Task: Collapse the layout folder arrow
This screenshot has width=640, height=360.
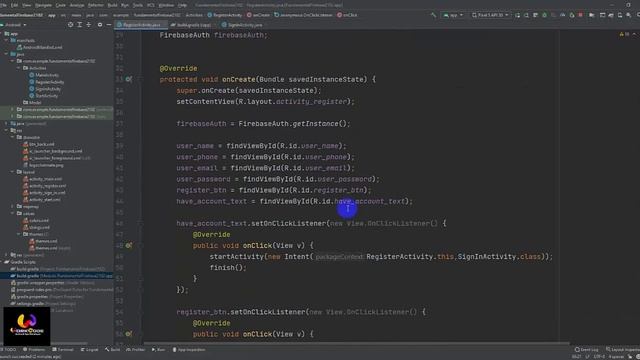Action: 12,172
